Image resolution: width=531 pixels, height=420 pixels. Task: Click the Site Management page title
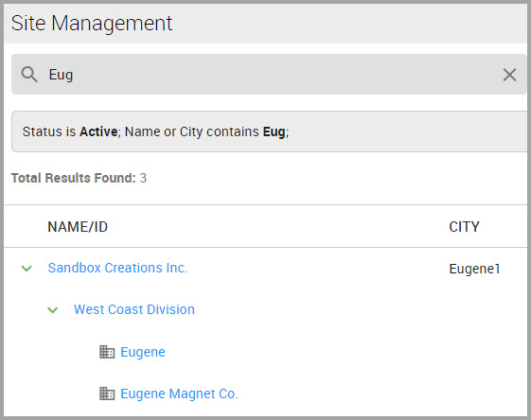[x=92, y=24]
